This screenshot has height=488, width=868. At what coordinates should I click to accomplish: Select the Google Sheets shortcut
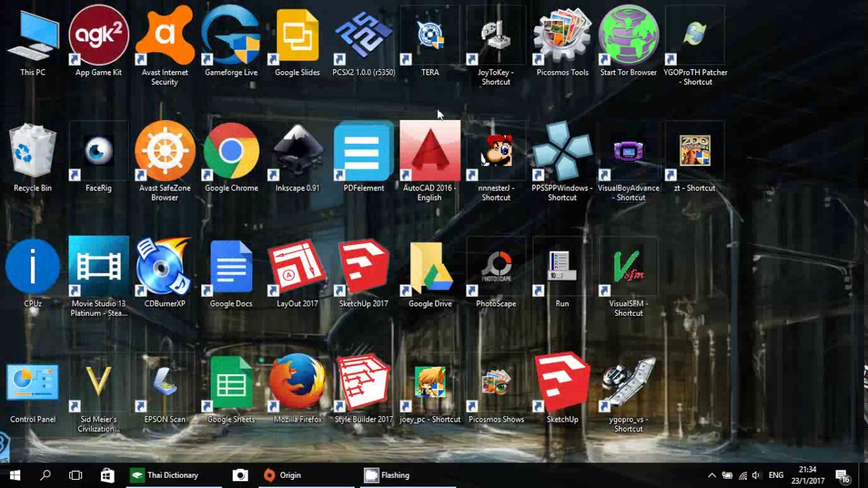pos(231,388)
